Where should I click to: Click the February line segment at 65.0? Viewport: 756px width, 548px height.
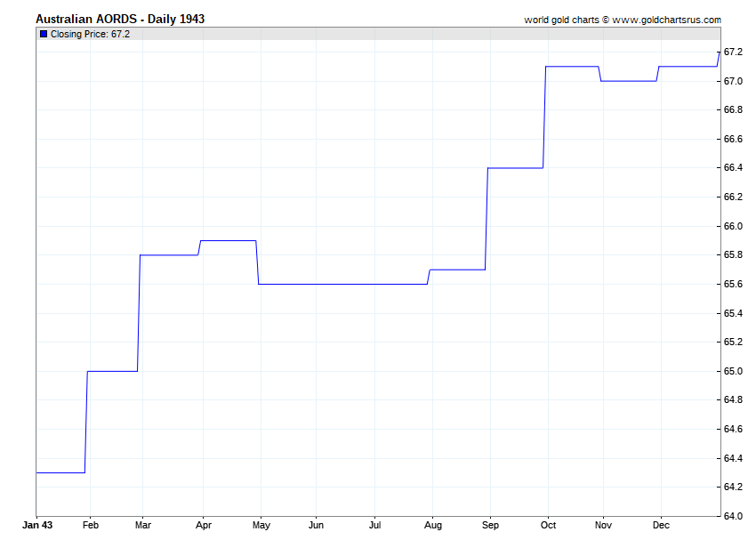click(112, 372)
